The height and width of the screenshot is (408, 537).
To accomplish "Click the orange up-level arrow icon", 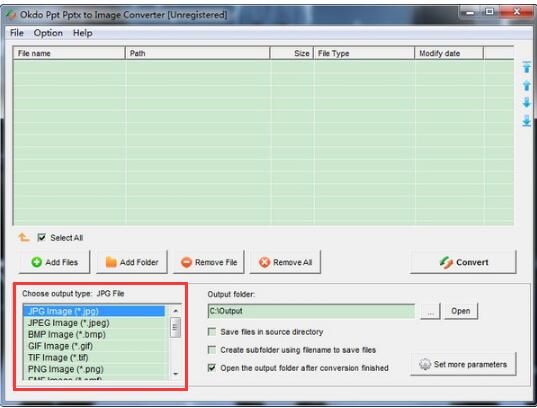I will pyautogui.click(x=24, y=237).
